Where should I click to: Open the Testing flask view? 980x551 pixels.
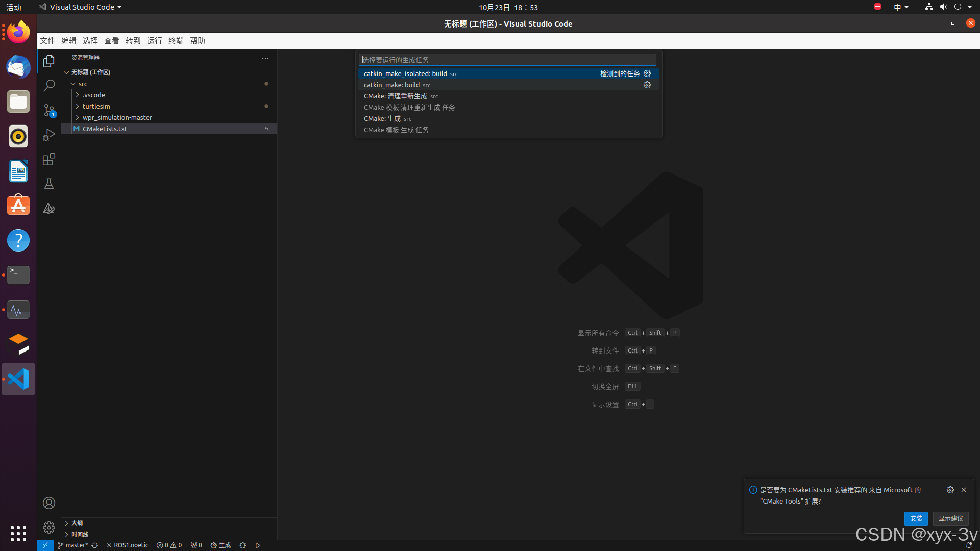point(49,184)
